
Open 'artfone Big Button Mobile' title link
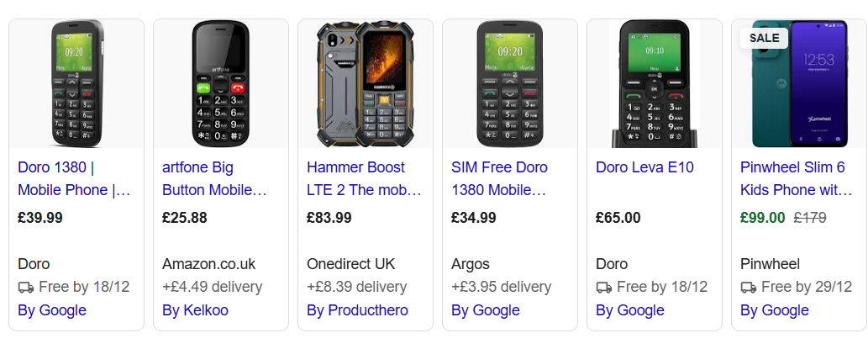point(214,178)
